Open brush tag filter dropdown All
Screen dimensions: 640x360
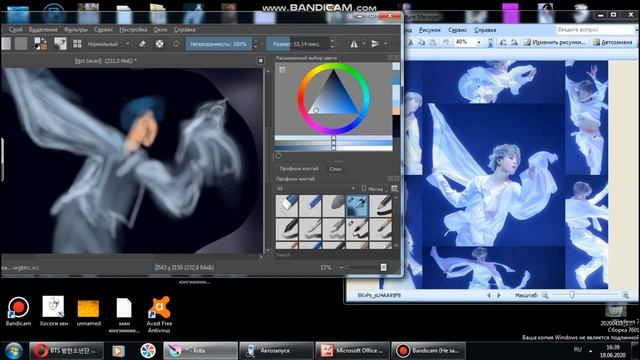point(316,189)
